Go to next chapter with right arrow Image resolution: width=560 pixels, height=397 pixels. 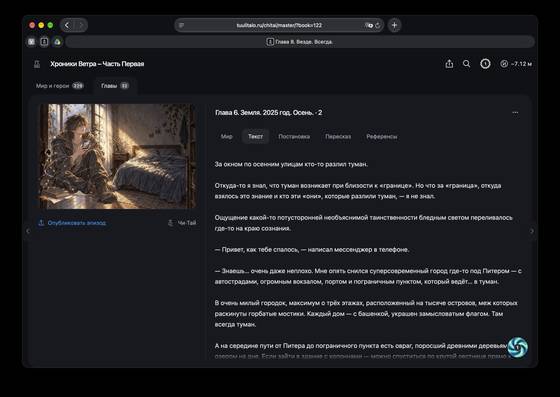point(532,231)
